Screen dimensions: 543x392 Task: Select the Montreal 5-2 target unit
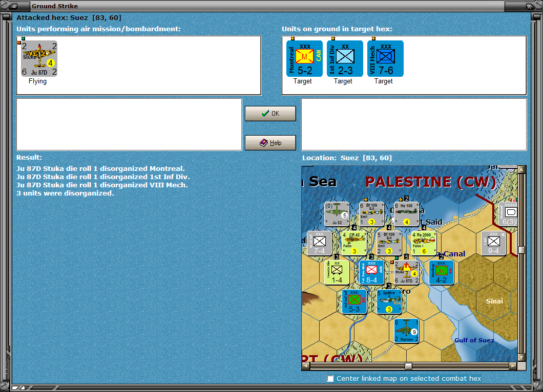(304, 58)
